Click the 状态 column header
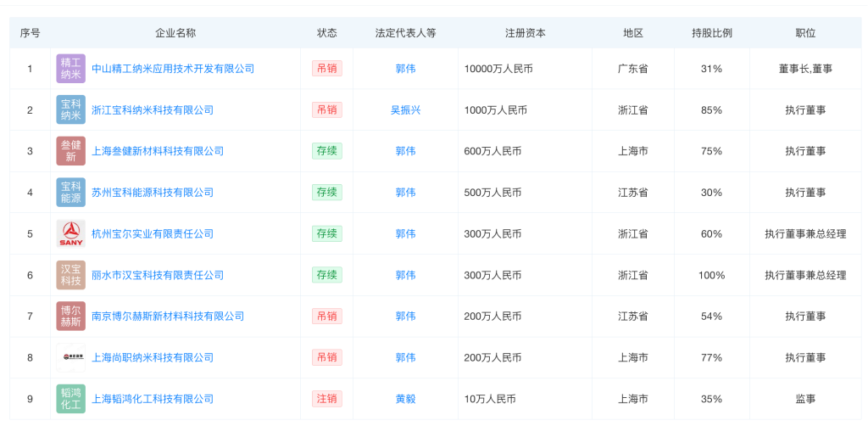Viewport: 868px width, 426px height. 326,33
